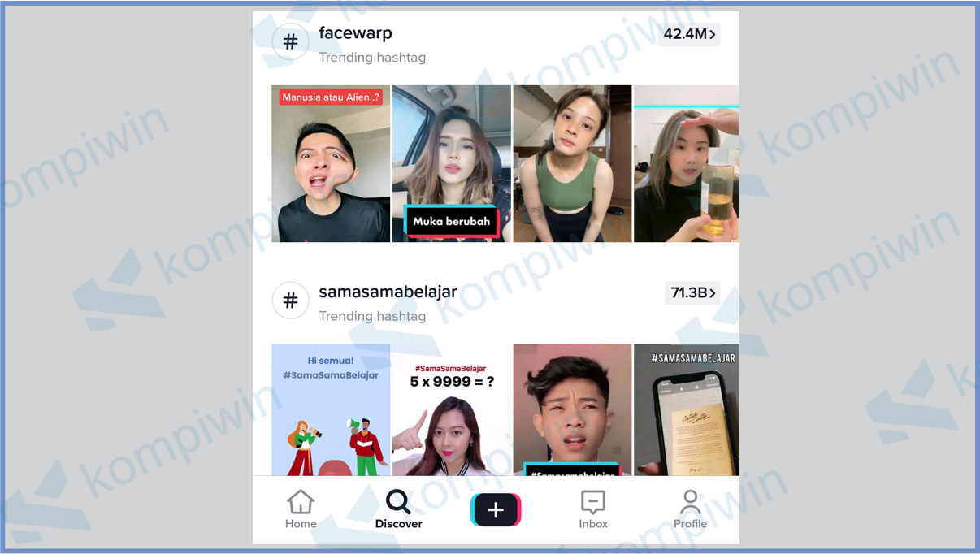The image size is (980, 554).
Task: Play the "Manusia atau Alien..?" video
Action: tap(331, 164)
